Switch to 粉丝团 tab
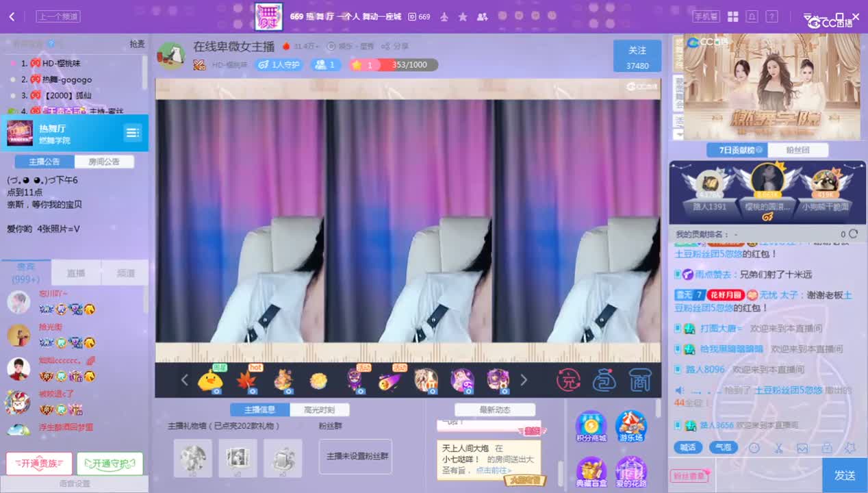The width and height of the screenshot is (868, 493). (x=797, y=150)
